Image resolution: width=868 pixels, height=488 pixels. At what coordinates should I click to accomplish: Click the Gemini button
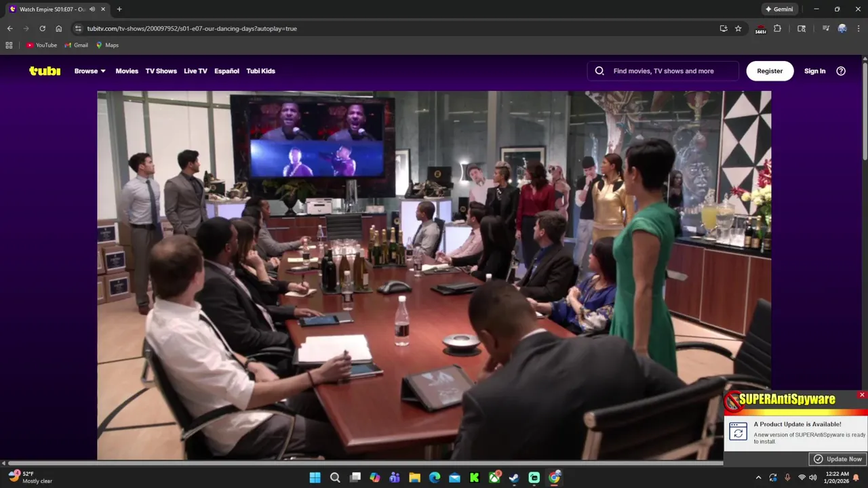pyautogui.click(x=779, y=9)
